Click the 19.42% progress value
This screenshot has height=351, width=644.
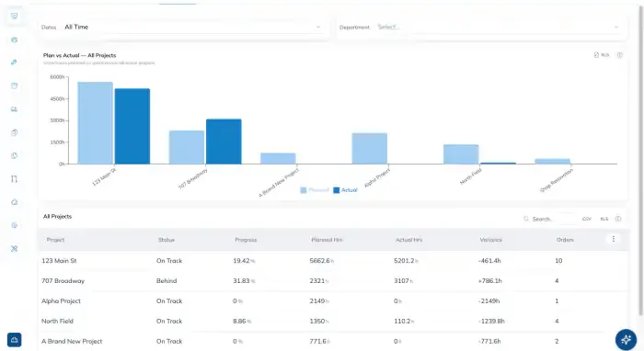pos(244,261)
